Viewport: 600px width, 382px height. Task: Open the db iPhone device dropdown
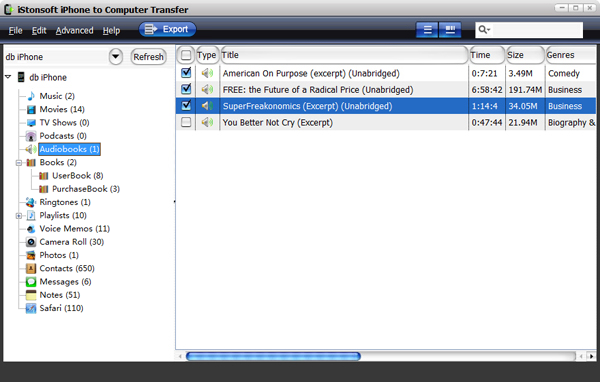point(116,57)
